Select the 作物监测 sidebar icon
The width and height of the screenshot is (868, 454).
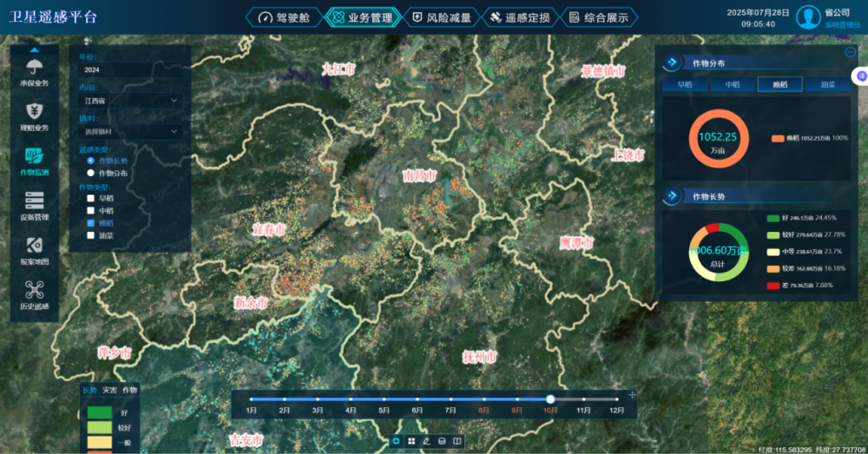[x=35, y=156]
